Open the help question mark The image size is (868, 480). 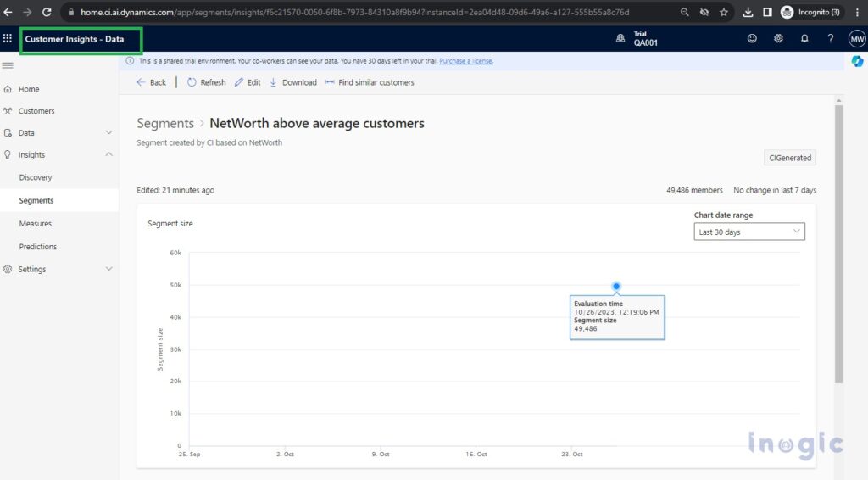coord(831,38)
